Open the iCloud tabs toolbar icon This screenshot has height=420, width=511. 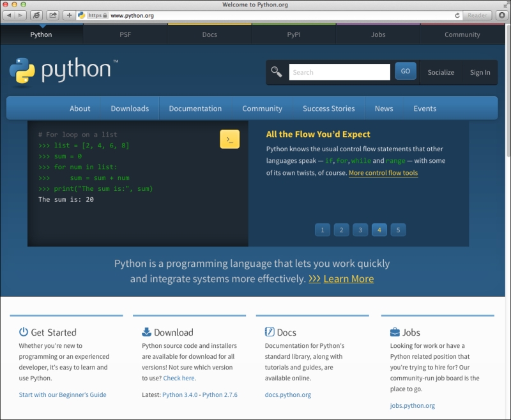(36, 15)
